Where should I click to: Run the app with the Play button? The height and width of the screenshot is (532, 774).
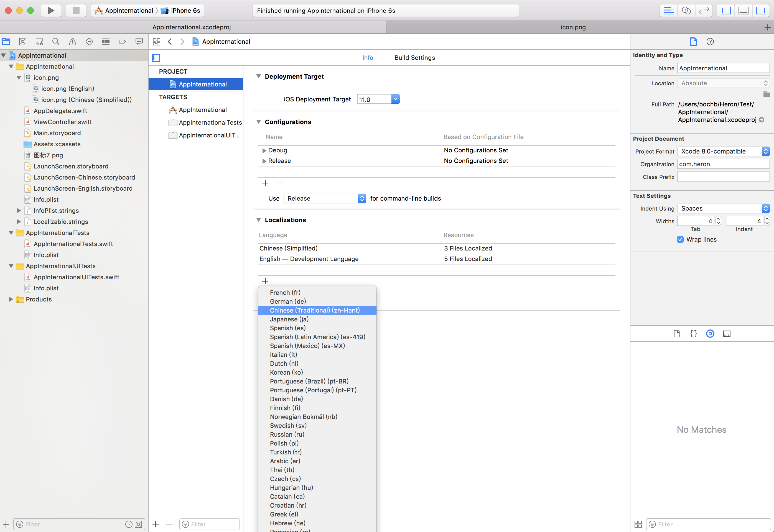(51, 10)
